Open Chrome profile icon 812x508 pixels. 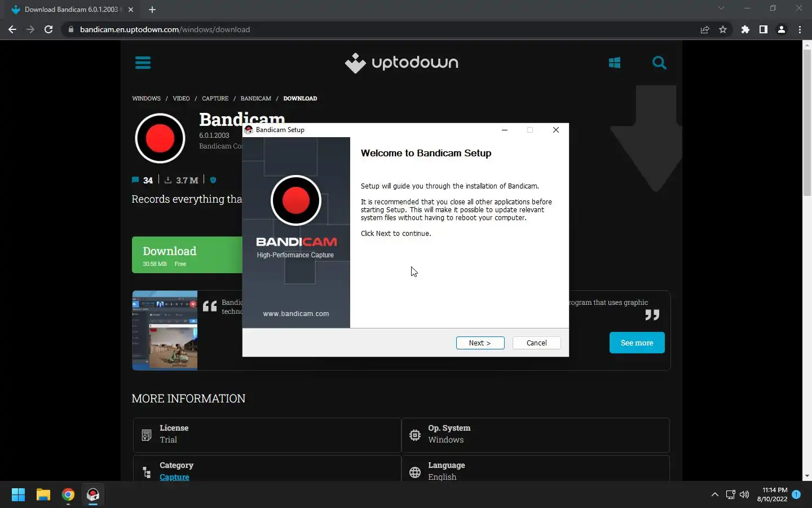tap(782, 29)
